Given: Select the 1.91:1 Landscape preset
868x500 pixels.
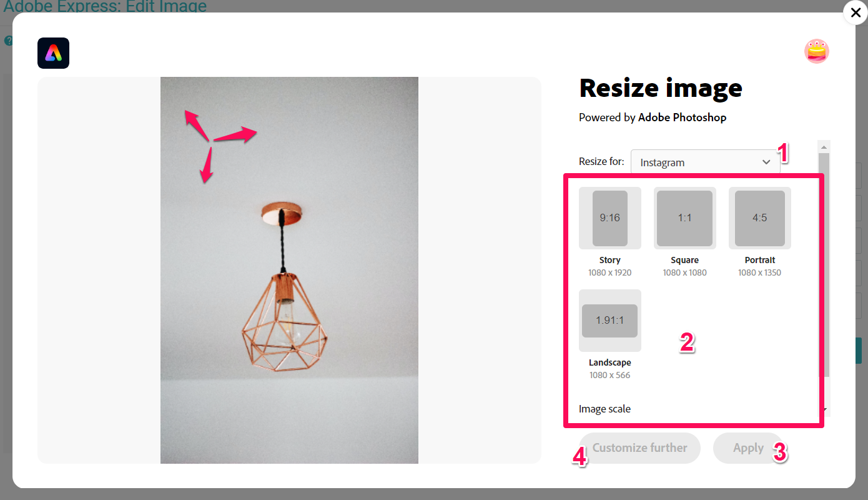Looking at the screenshot, I should point(610,321).
